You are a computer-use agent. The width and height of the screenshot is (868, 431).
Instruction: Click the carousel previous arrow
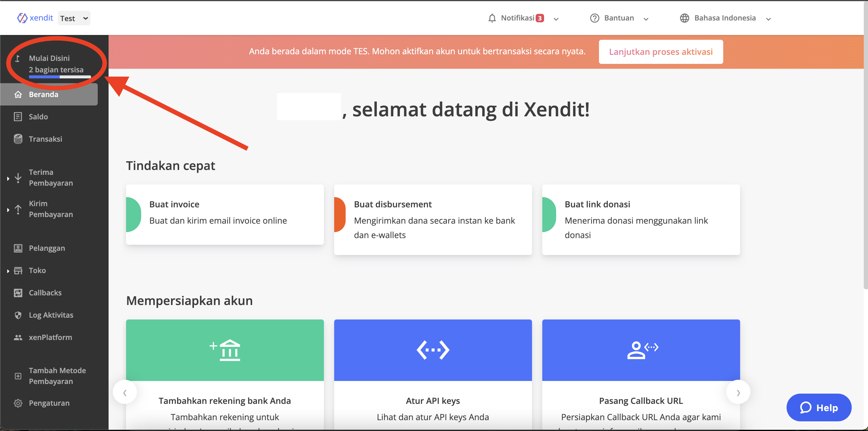click(x=125, y=392)
